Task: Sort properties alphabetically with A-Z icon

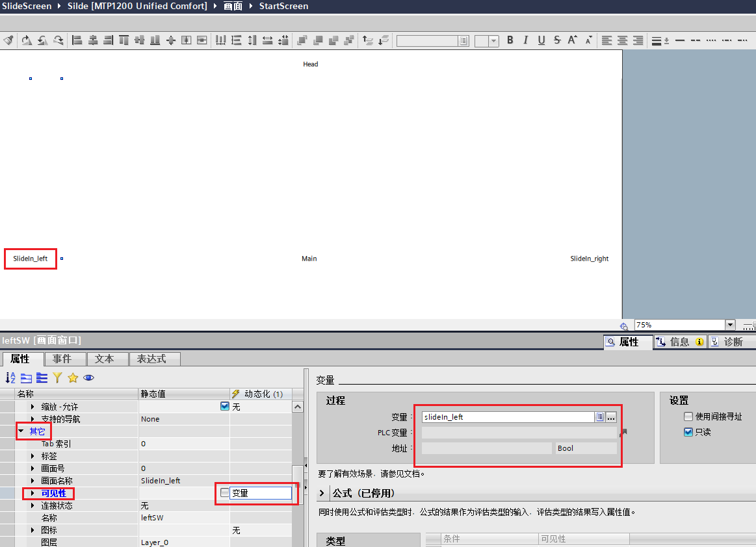Action: point(10,377)
